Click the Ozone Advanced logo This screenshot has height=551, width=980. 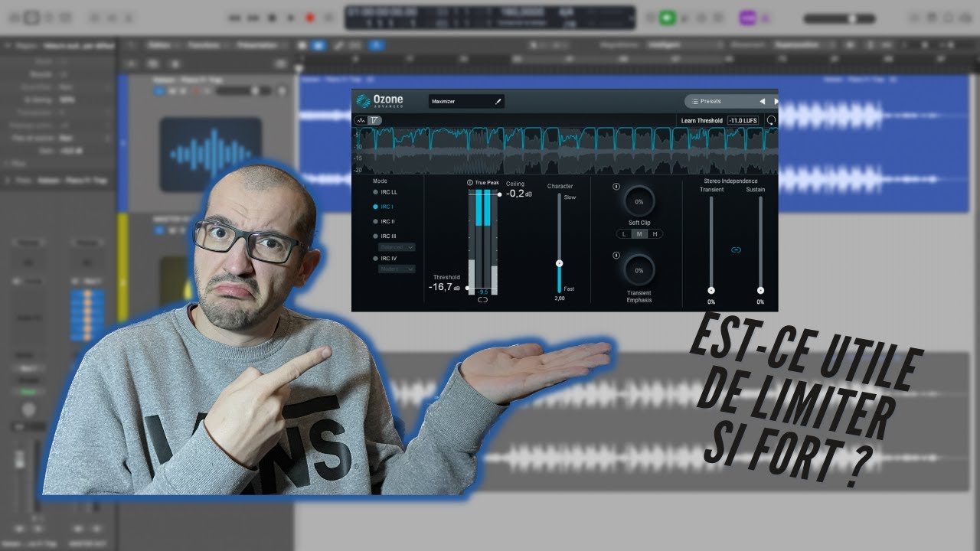coord(379,101)
